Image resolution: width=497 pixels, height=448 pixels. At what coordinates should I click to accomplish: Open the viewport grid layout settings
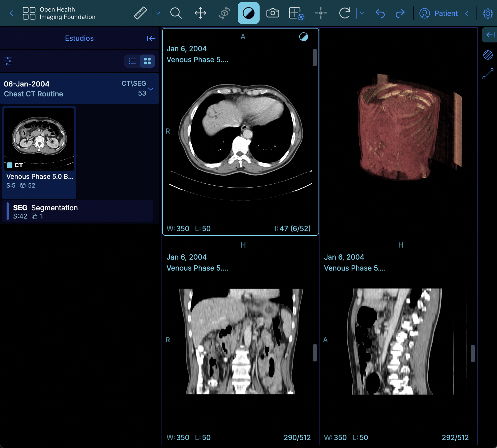[x=296, y=13]
